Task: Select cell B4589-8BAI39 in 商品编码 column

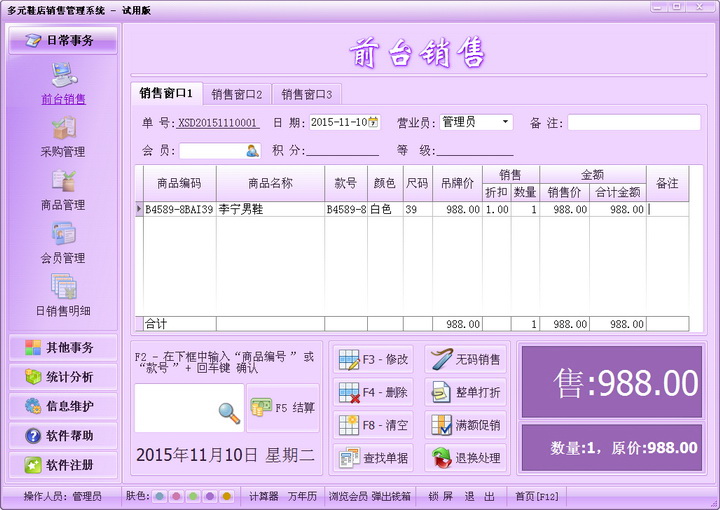Action: (x=180, y=209)
